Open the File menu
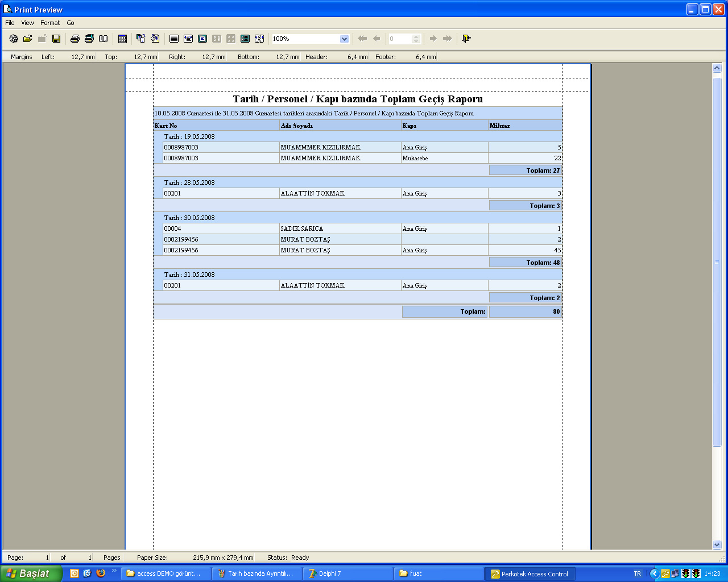The width and height of the screenshot is (728, 582). (x=10, y=23)
